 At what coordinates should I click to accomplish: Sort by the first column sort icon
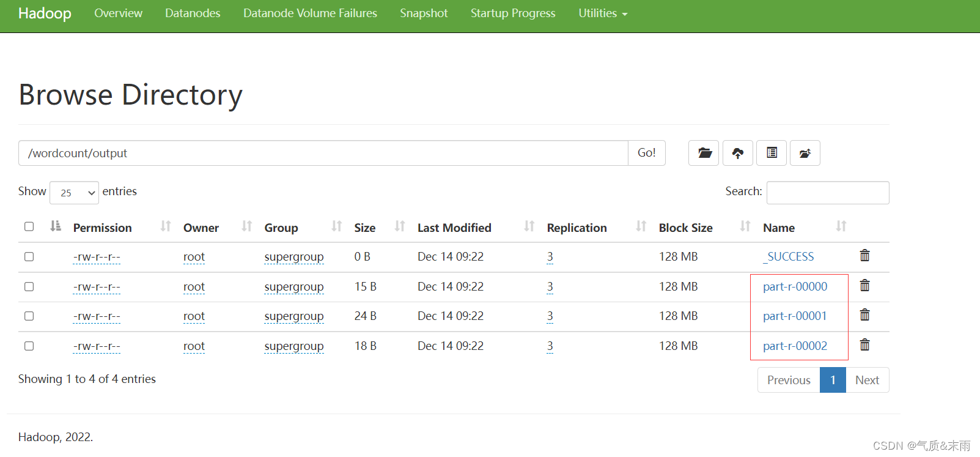pos(56,226)
